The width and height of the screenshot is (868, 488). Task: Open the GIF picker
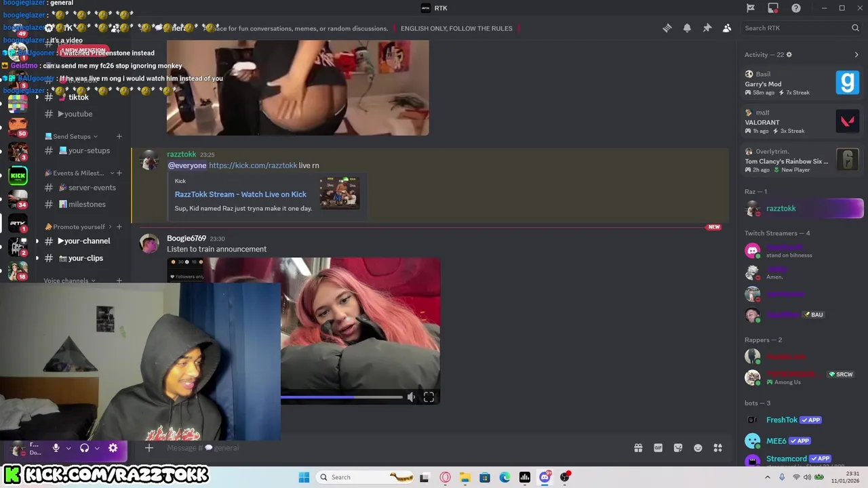(658, 448)
